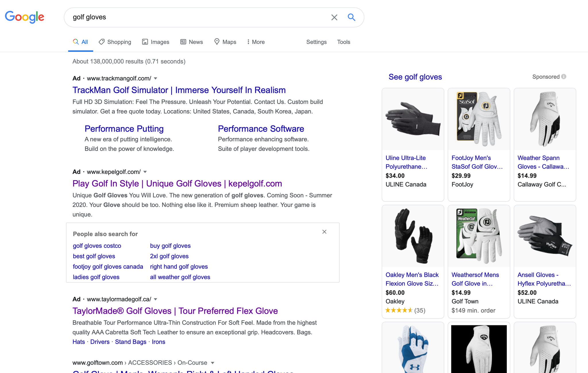This screenshot has width=588, height=373.
Task: Search for ladies golf gloves
Action: (x=96, y=277)
